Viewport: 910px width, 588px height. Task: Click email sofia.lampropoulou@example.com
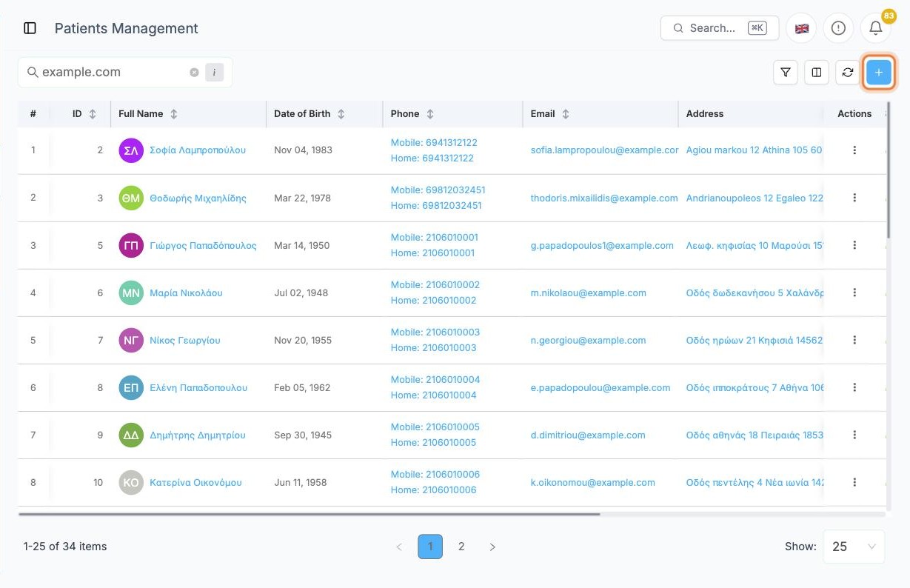pos(604,150)
